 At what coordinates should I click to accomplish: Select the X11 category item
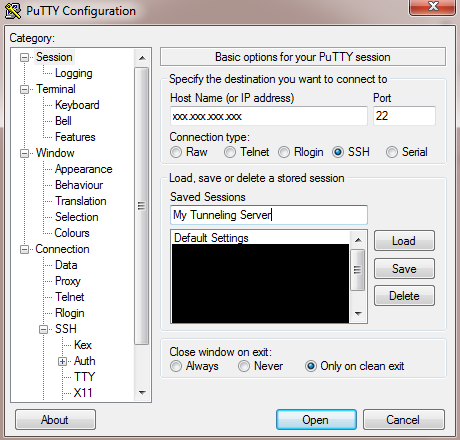pos(83,393)
